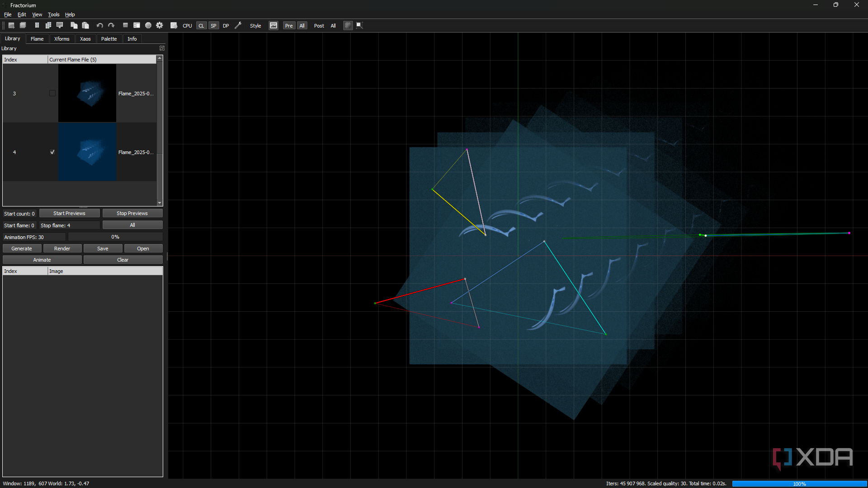Click the Clear button
Screen dimensions: 868x488
(123, 260)
